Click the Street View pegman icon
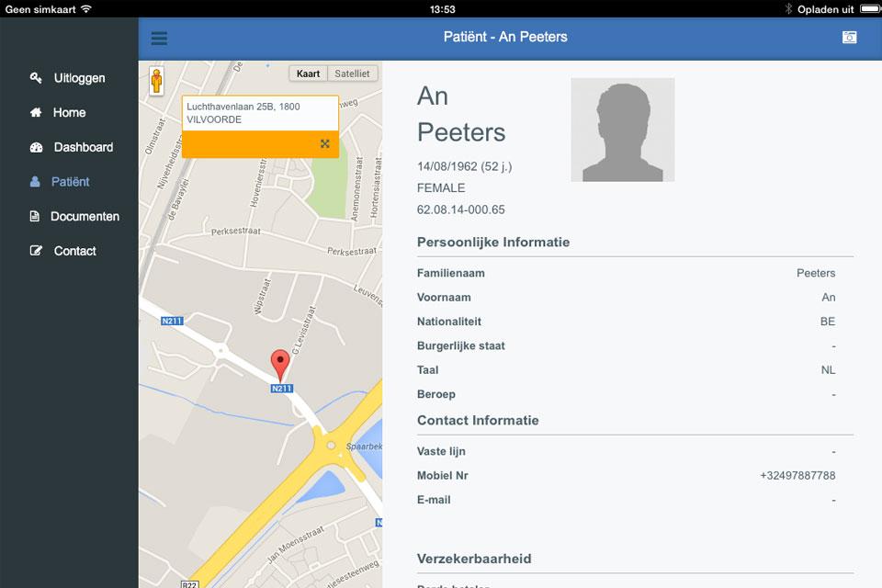 (x=156, y=81)
